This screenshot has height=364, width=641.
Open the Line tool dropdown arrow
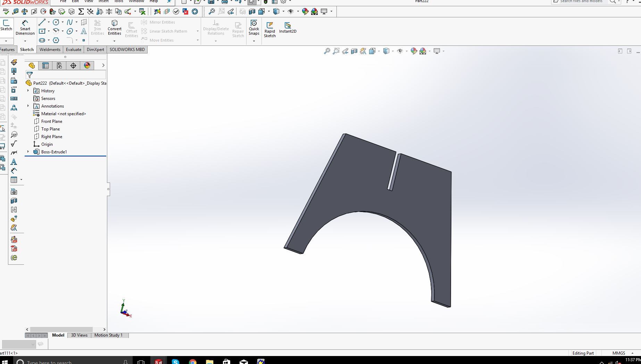click(49, 22)
